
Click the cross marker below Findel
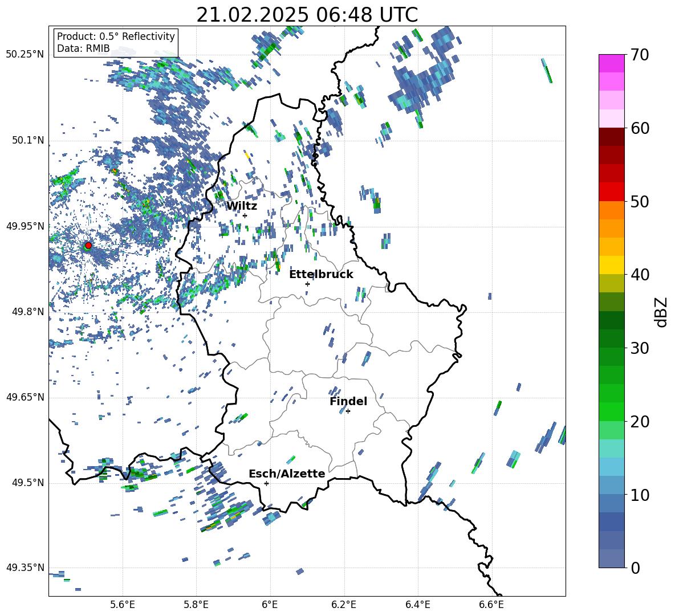click(348, 411)
